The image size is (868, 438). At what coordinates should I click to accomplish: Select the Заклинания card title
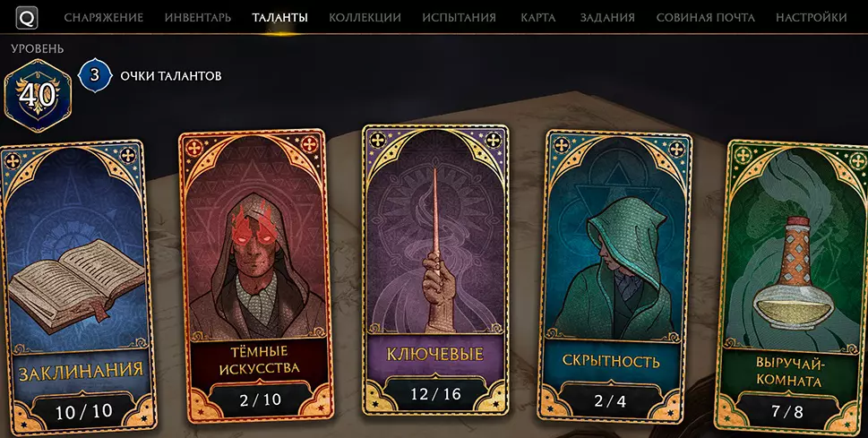81,371
